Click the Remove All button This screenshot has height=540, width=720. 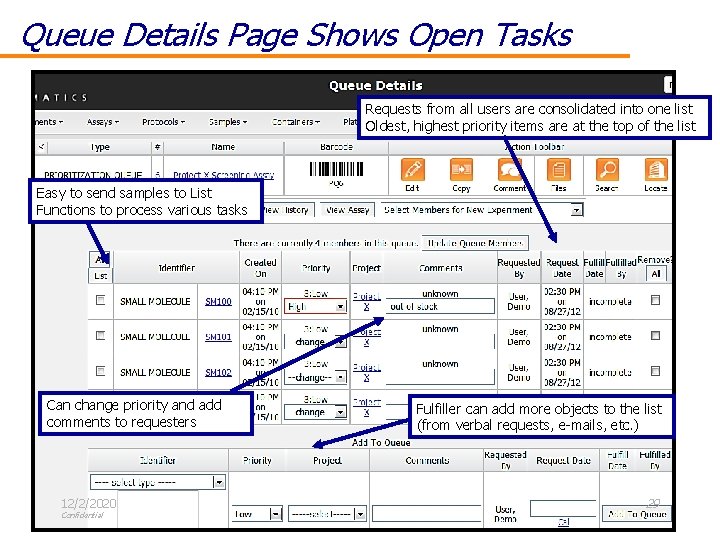pos(655,274)
